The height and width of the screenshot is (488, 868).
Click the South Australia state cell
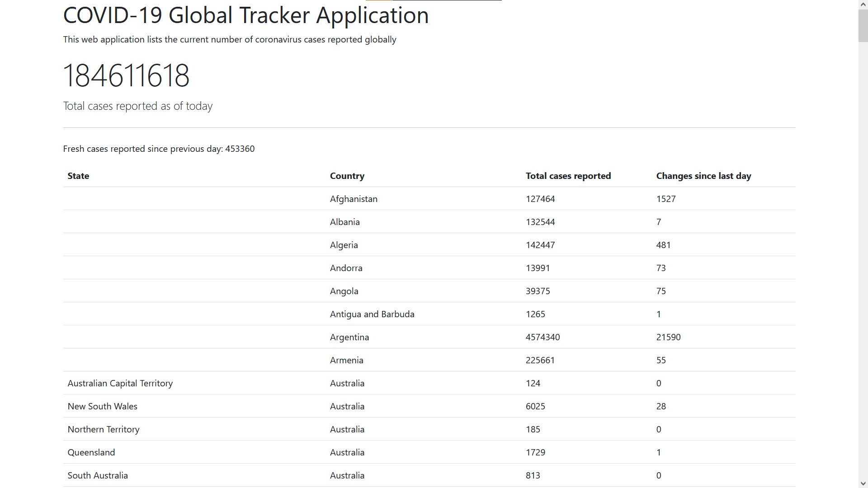click(x=98, y=475)
